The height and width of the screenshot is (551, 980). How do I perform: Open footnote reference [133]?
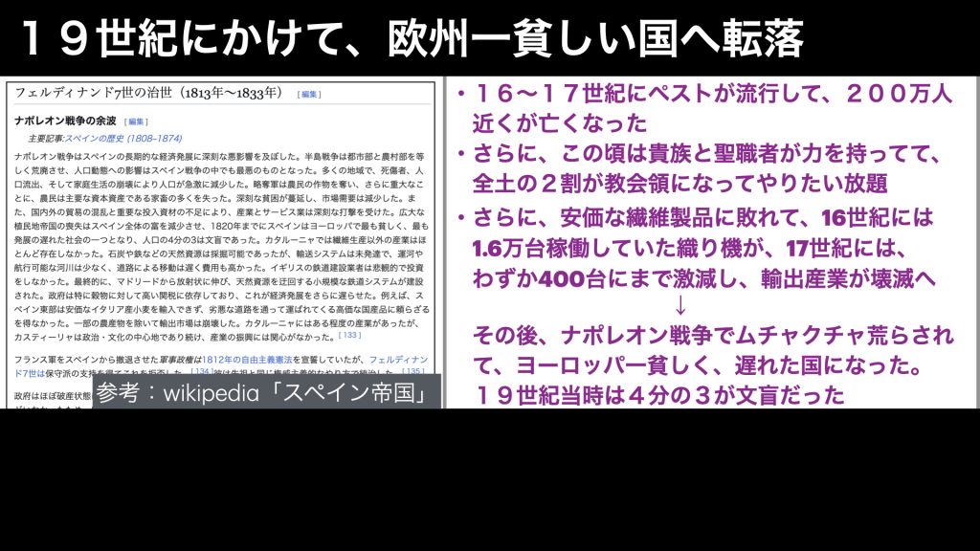[348, 337]
